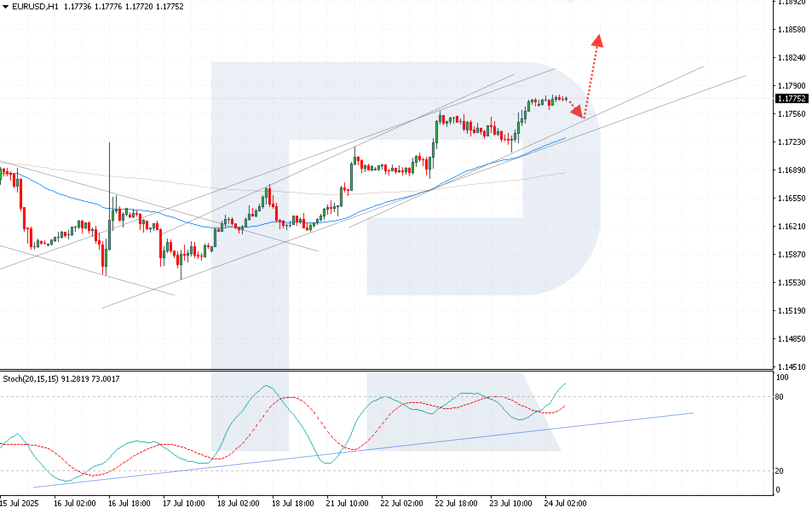Select the 18 Jul 02:00 time label
The height and width of the screenshot is (513, 812).
pos(238,503)
